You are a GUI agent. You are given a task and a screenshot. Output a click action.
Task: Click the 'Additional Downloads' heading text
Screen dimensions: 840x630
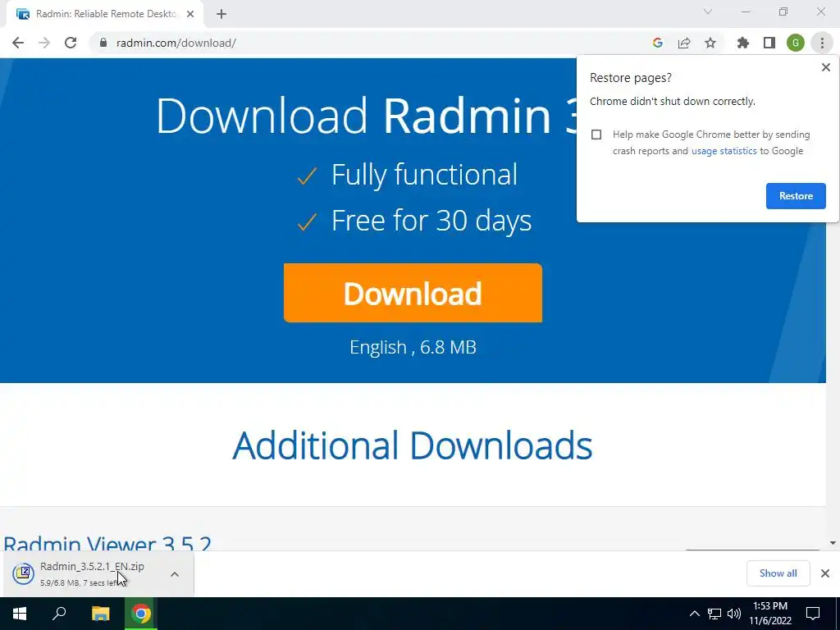(412, 445)
